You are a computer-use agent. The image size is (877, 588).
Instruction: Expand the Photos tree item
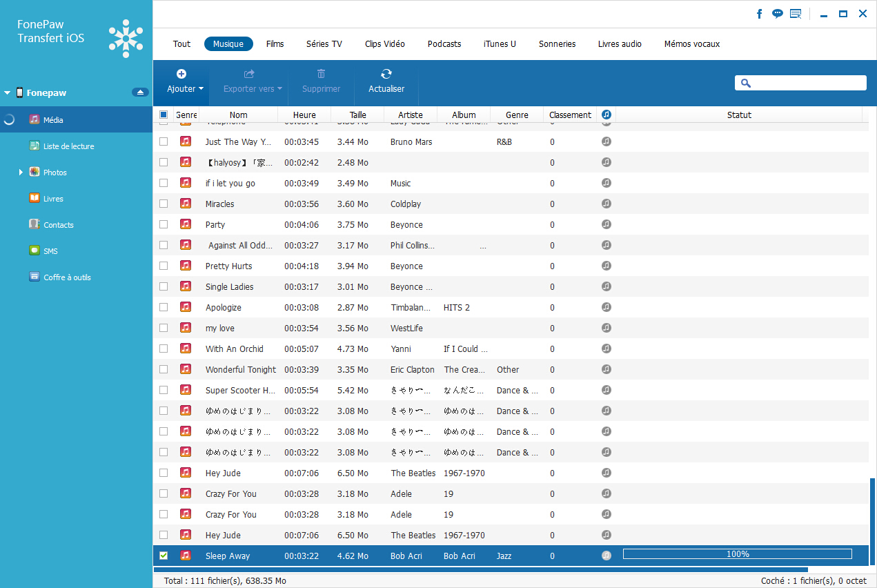(x=21, y=173)
